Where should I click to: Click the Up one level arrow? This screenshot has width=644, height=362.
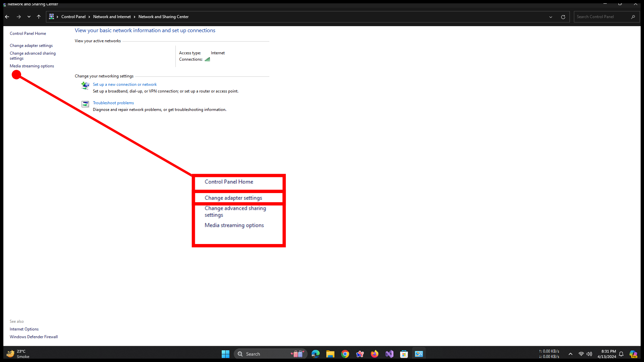pos(39,17)
